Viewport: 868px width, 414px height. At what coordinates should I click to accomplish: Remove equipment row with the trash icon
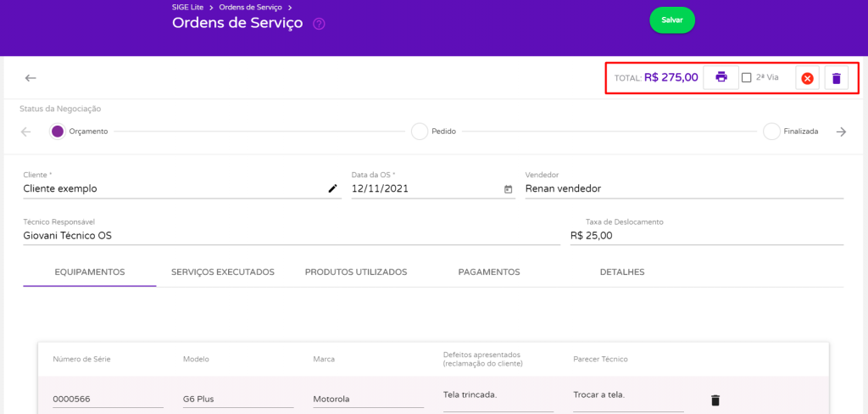(715, 400)
